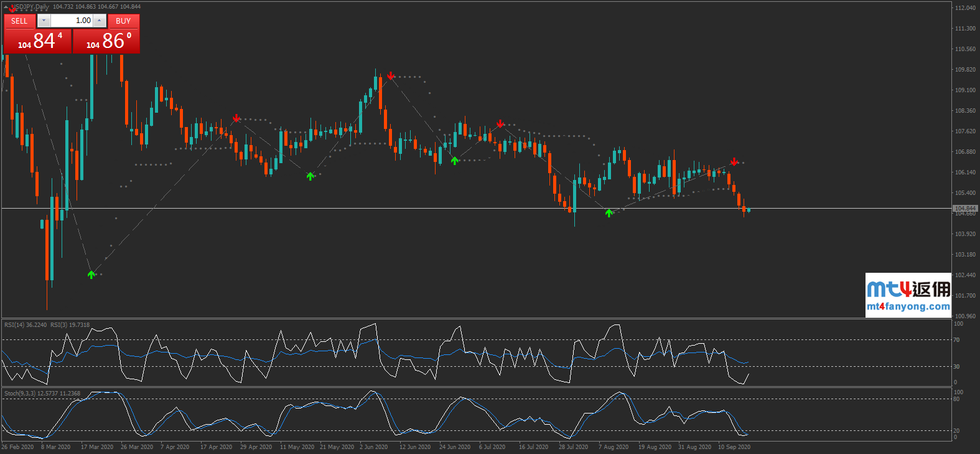
Task: Click the SELL button in the trading panel
Action: pos(19,21)
